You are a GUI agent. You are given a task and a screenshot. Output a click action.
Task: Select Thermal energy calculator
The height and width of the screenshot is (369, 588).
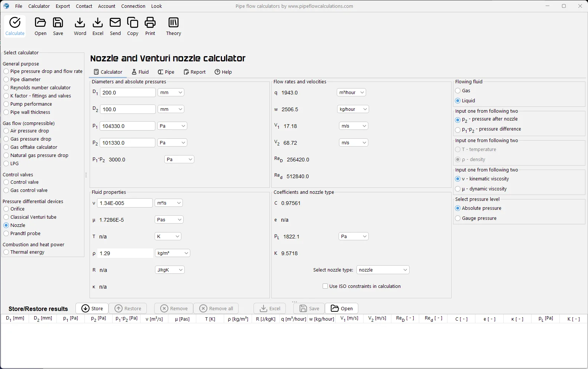tap(24, 252)
